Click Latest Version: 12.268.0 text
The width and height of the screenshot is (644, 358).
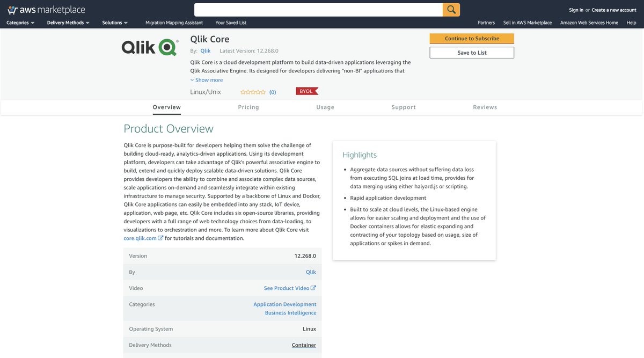click(249, 51)
